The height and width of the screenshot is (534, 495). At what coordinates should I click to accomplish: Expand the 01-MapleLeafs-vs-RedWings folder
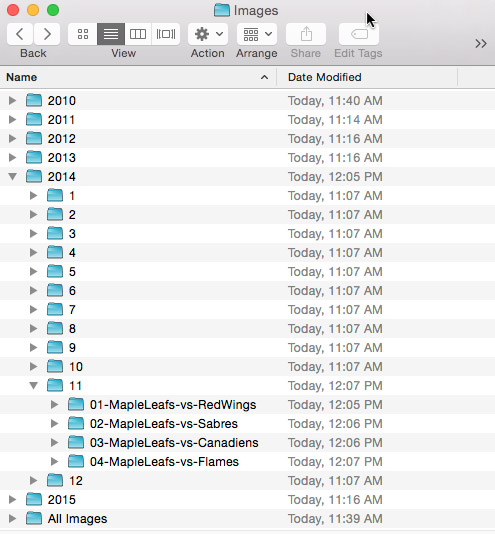(55, 405)
